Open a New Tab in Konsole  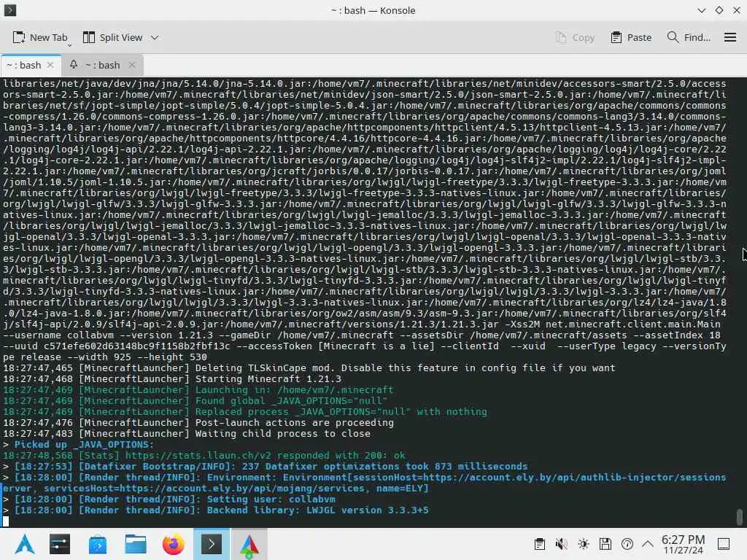(40, 38)
